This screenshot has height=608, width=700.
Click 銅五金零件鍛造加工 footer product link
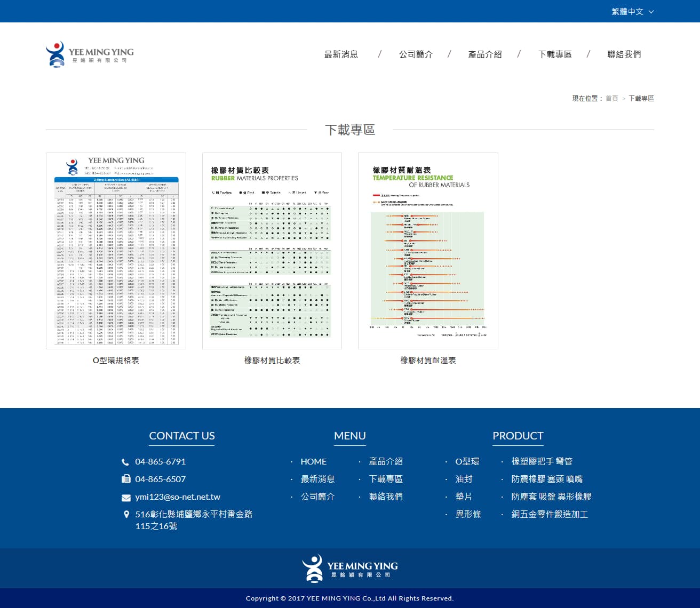pos(550,514)
